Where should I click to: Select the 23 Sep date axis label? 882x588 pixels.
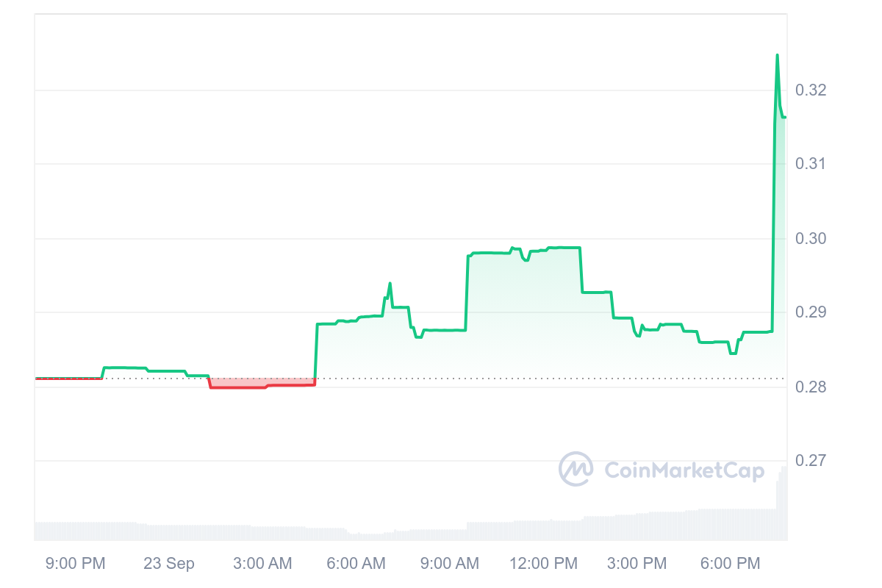tap(169, 564)
